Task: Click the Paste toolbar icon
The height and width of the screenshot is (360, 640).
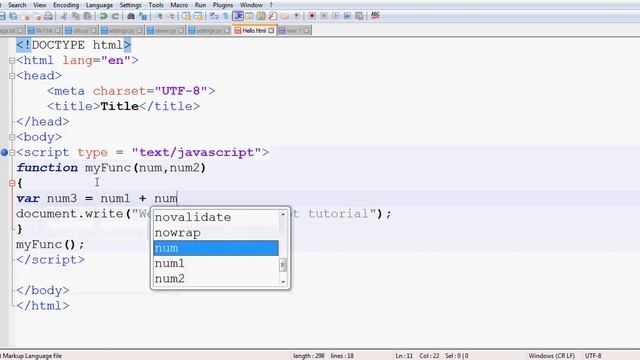Action: [87, 16]
